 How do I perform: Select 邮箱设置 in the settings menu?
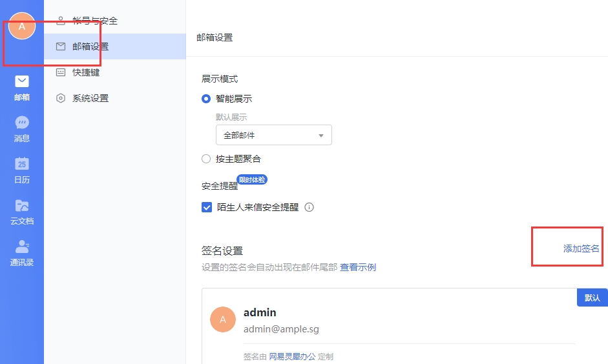[x=90, y=46]
